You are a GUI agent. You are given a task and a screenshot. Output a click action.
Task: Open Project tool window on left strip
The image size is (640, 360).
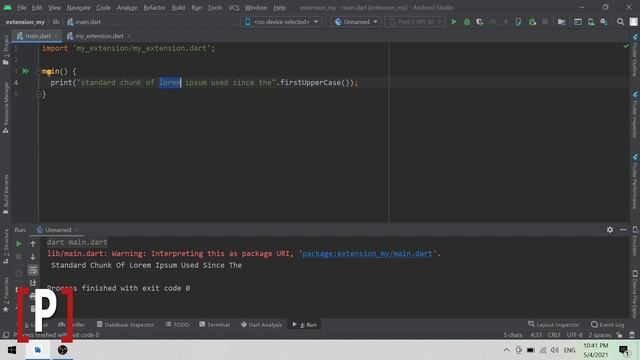pyautogui.click(x=5, y=50)
